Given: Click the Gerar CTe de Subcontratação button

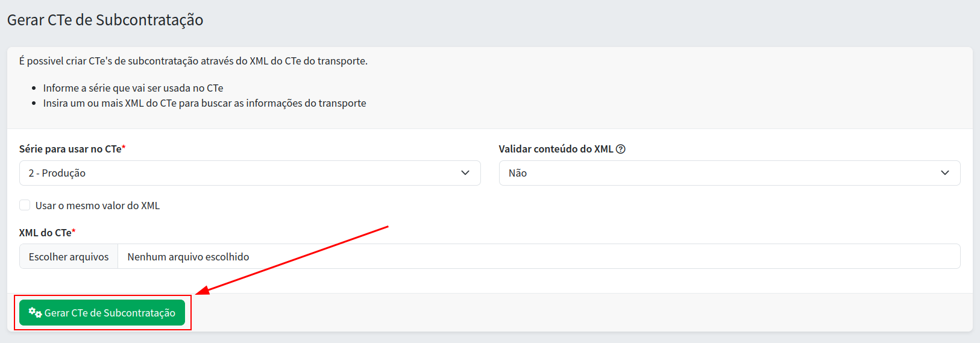Looking at the screenshot, I should tap(102, 313).
